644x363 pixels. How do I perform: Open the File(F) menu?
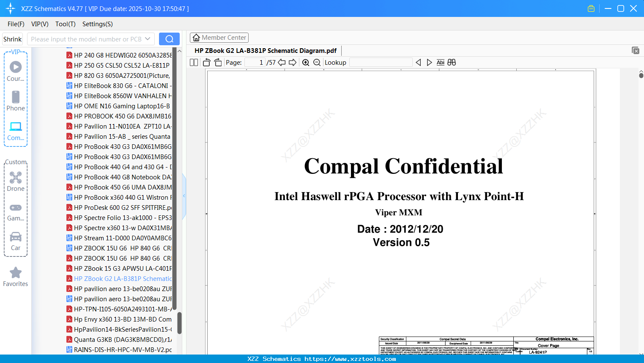[16, 24]
